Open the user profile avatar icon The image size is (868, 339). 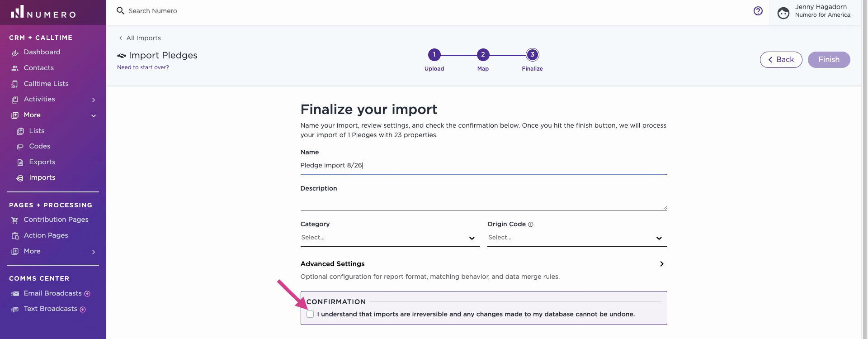(783, 13)
